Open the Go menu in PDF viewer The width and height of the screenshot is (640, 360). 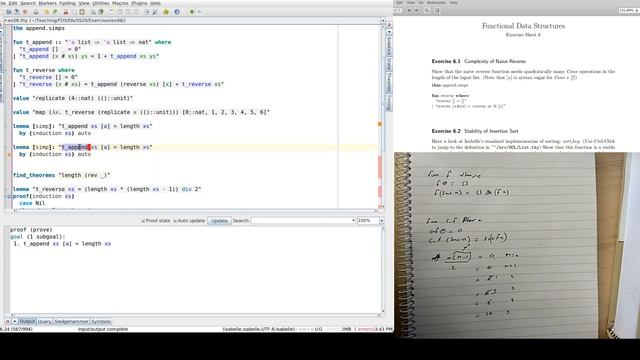[421, 2]
